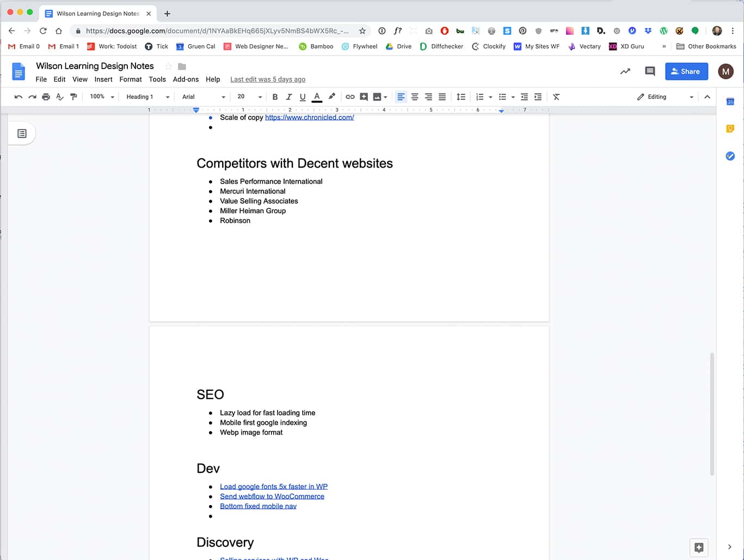The height and width of the screenshot is (560, 744).
Task: Open the Heading 1 styles dropdown
Action: click(x=147, y=97)
